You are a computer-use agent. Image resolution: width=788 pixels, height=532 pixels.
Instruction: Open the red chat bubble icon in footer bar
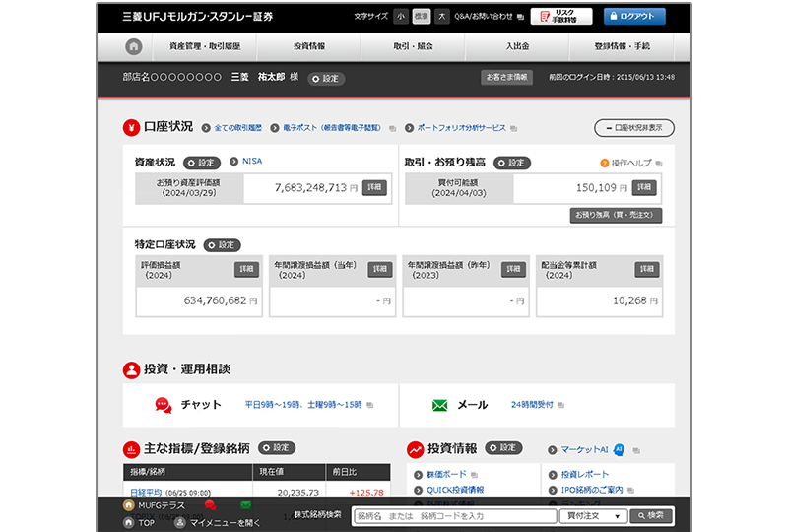click(x=210, y=506)
